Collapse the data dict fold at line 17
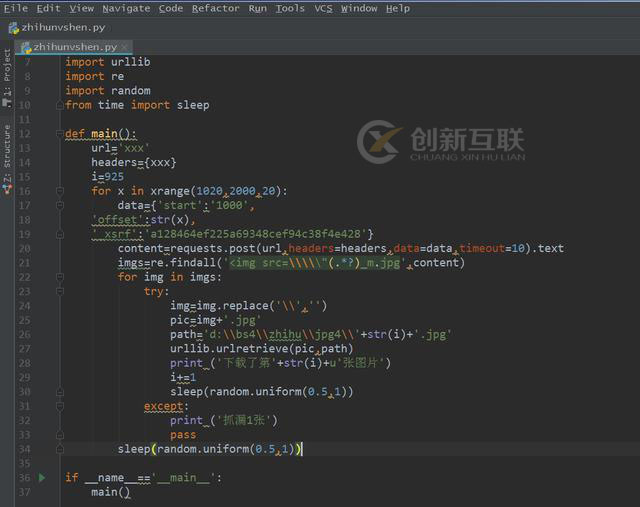This screenshot has width=640, height=507. point(60,205)
